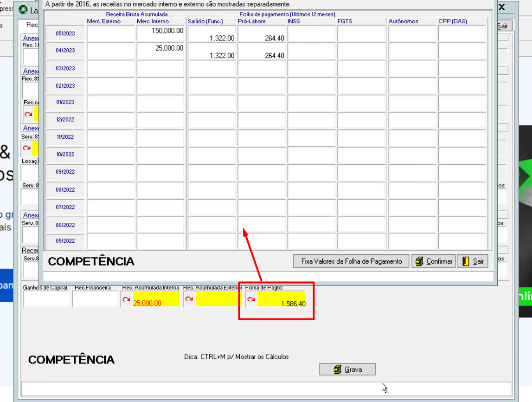Click the red arrow icon under Rec.c label

28,114
